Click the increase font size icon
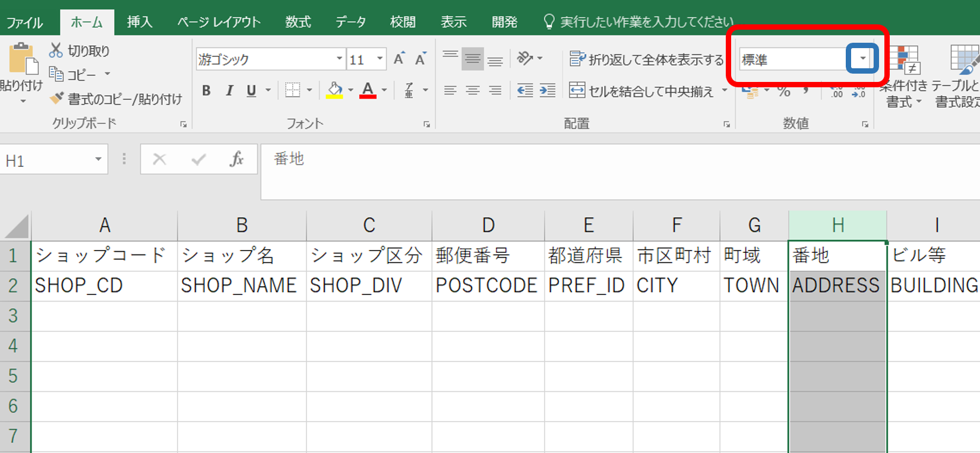Image resolution: width=980 pixels, height=453 pixels. pyautogui.click(x=399, y=59)
